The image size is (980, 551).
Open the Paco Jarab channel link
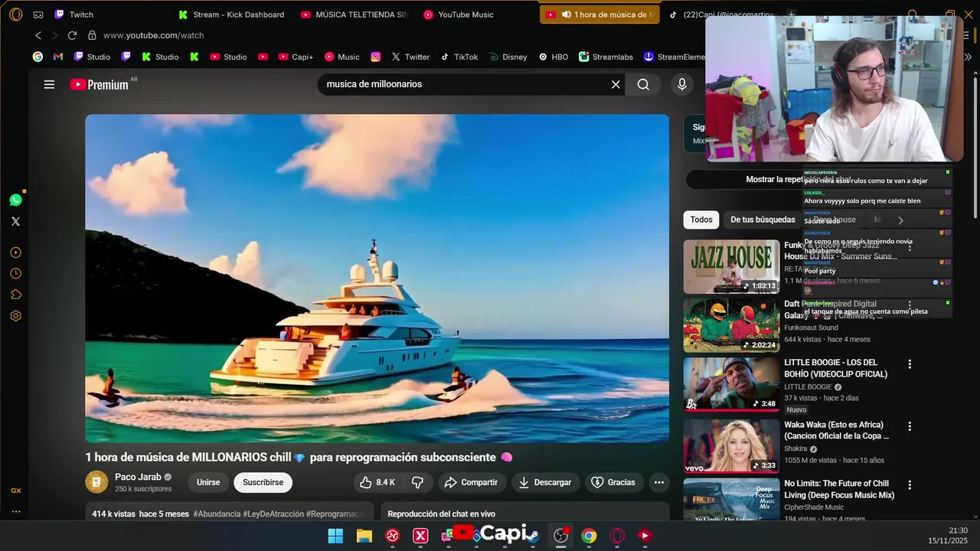[x=138, y=477]
